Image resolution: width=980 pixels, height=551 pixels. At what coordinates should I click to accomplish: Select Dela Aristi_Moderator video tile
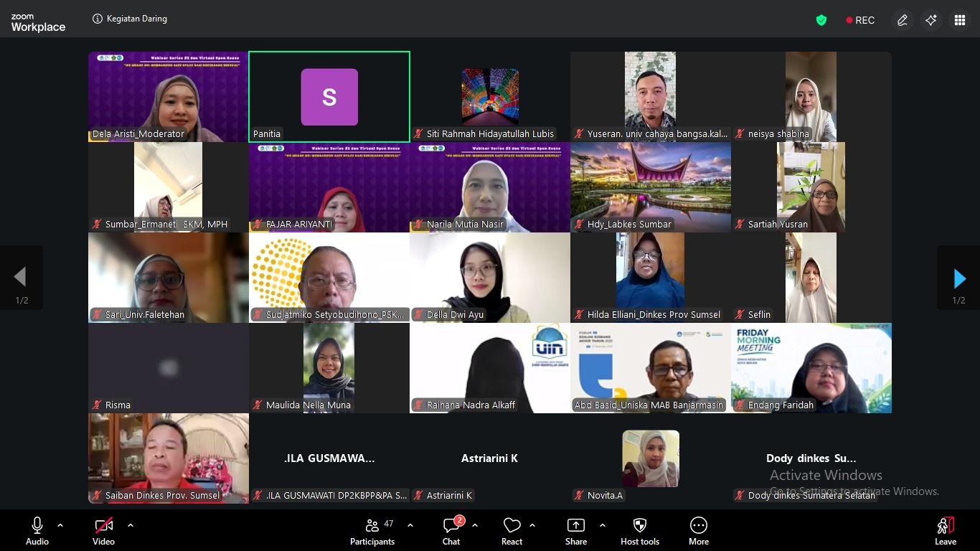169,97
